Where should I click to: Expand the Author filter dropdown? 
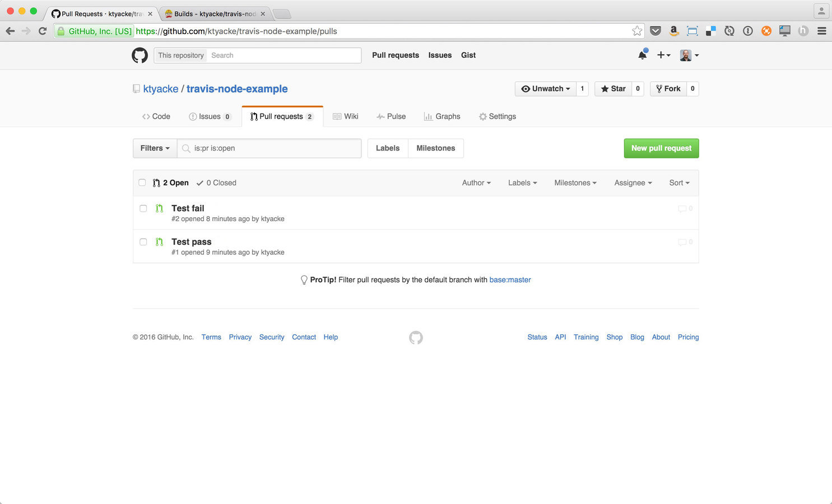[476, 183]
